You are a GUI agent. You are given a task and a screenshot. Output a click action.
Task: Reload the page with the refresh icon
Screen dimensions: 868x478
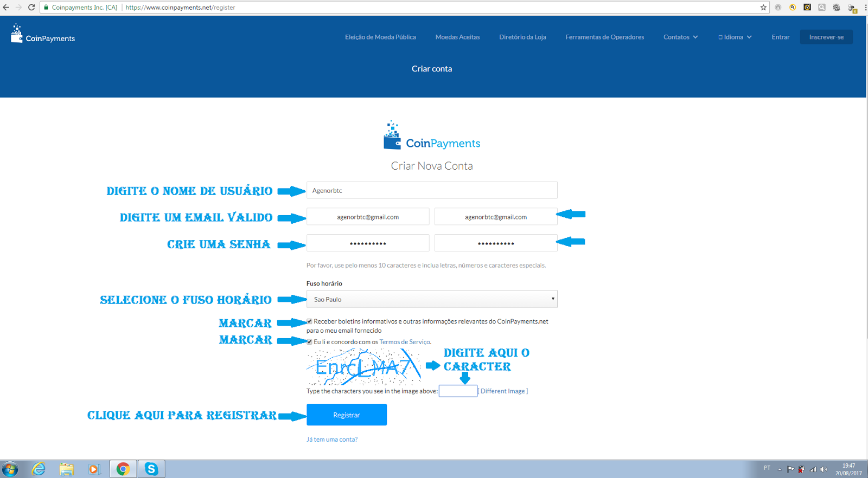click(31, 8)
